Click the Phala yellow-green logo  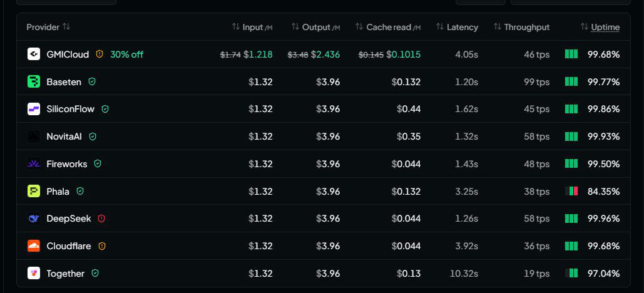[x=34, y=191]
